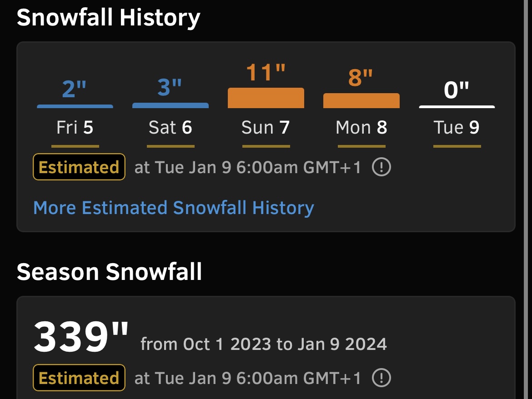Click the blue 2" snowfall bar

[x=75, y=106]
